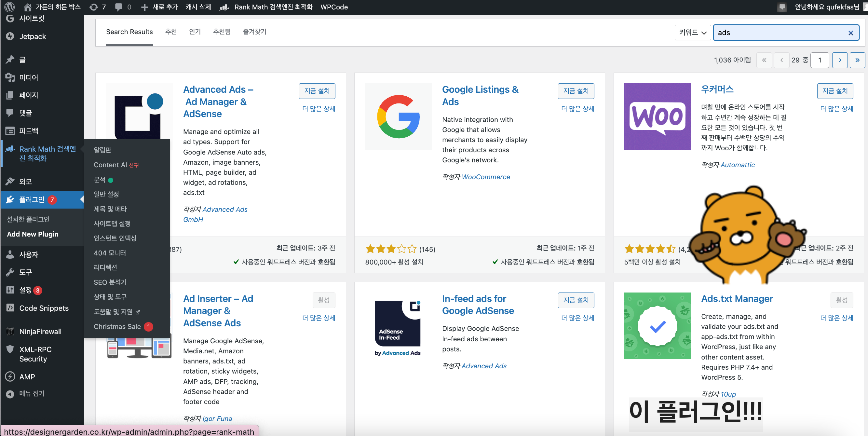Open the 키워드 search type dropdown
868x436 pixels.
692,33
